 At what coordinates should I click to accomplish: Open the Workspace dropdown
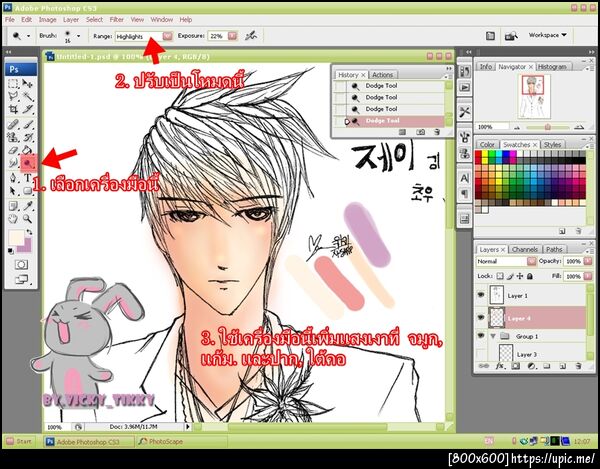click(547, 35)
